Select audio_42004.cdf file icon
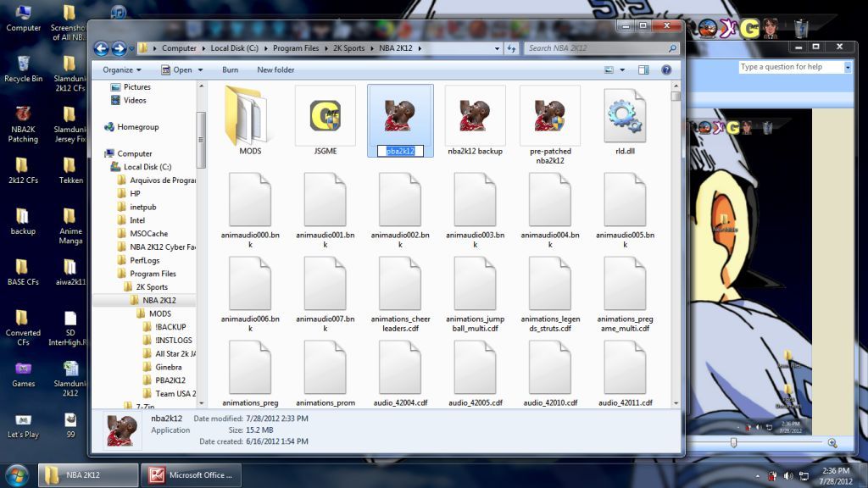The height and width of the screenshot is (488, 868). (x=400, y=368)
